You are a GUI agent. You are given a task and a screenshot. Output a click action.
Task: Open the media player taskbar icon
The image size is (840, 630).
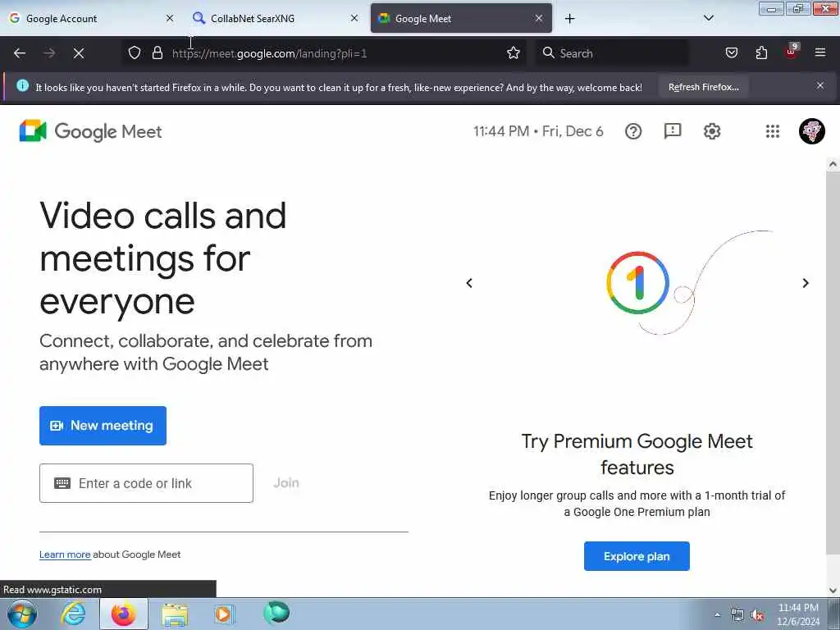tap(224, 614)
